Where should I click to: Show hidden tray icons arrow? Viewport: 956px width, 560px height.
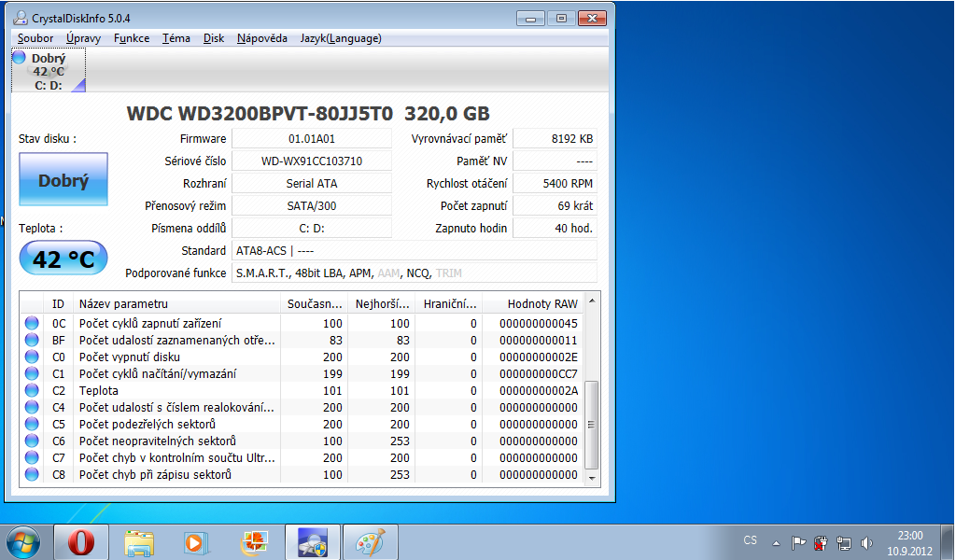pos(776,543)
